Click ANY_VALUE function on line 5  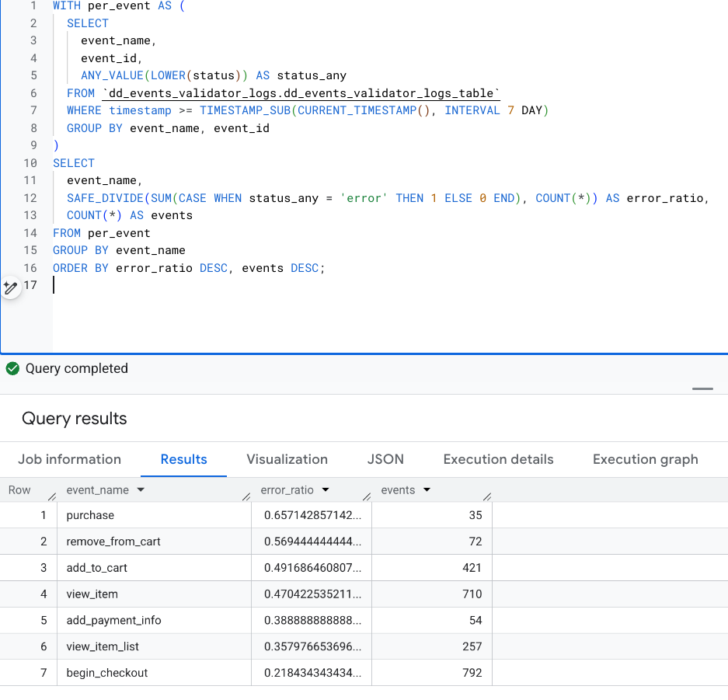pos(112,75)
